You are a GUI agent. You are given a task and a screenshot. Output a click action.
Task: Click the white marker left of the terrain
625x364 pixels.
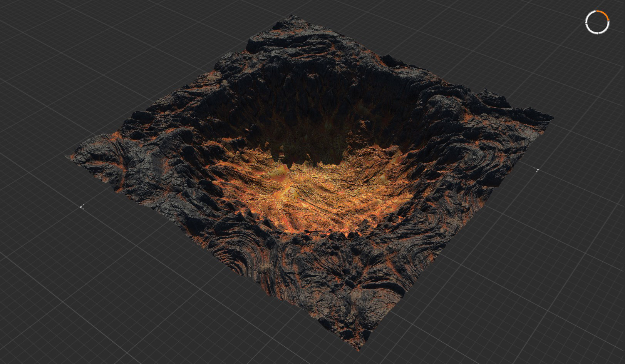coord(82,207)
